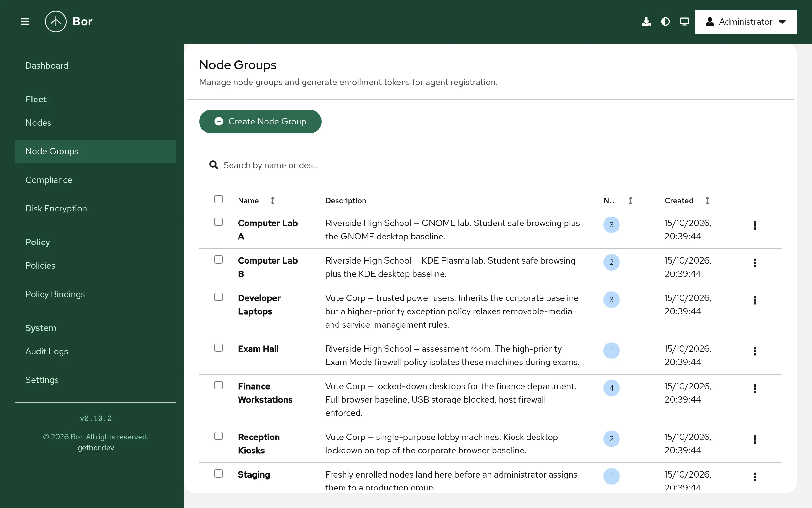
Task: Open actions menu for Developer Laptops
Action: (755, 300)
